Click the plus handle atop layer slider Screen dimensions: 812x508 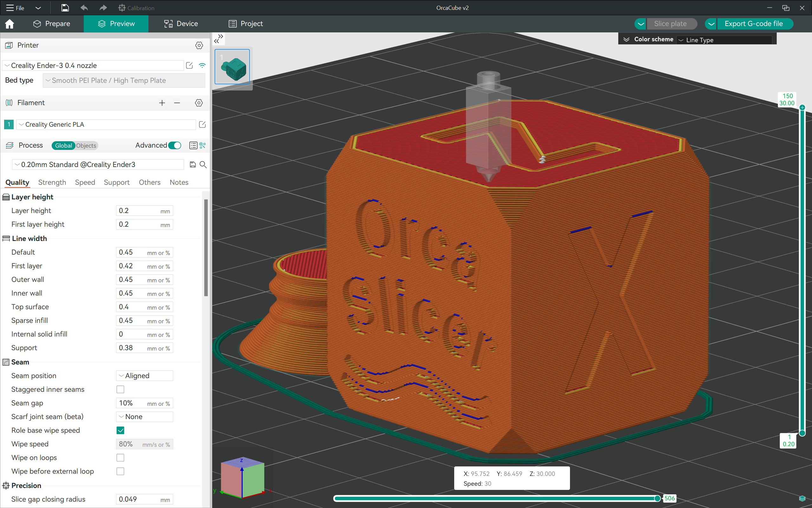pyautogui.click(x=802, y=108)
